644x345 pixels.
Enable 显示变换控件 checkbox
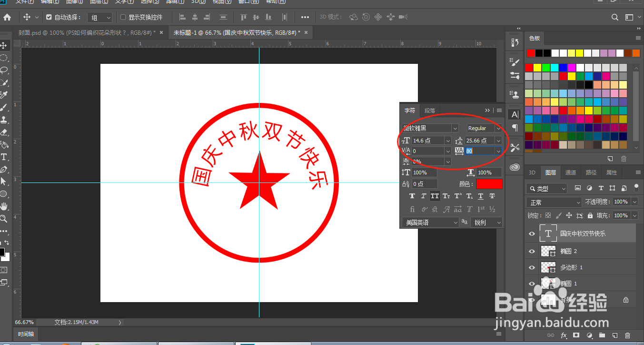click(123, 17)
